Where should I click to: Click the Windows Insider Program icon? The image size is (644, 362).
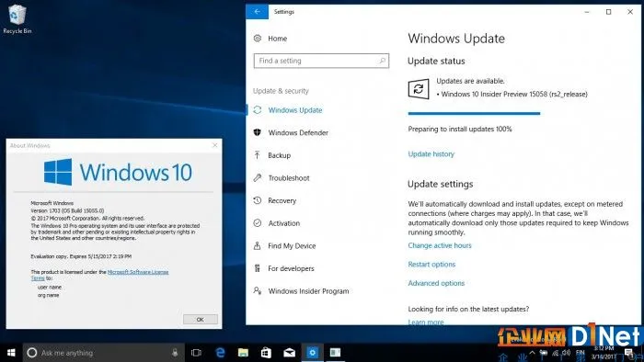click(x=258, y=290)
